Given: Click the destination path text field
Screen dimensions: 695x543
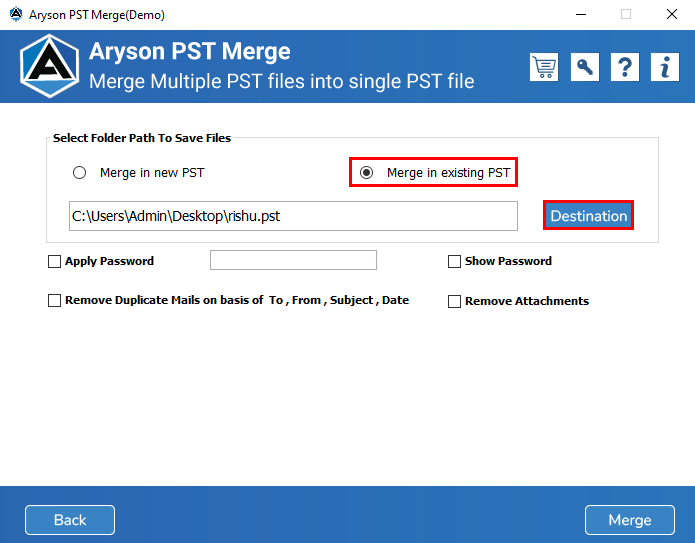Looking at the screenshot, I should 293,216.
